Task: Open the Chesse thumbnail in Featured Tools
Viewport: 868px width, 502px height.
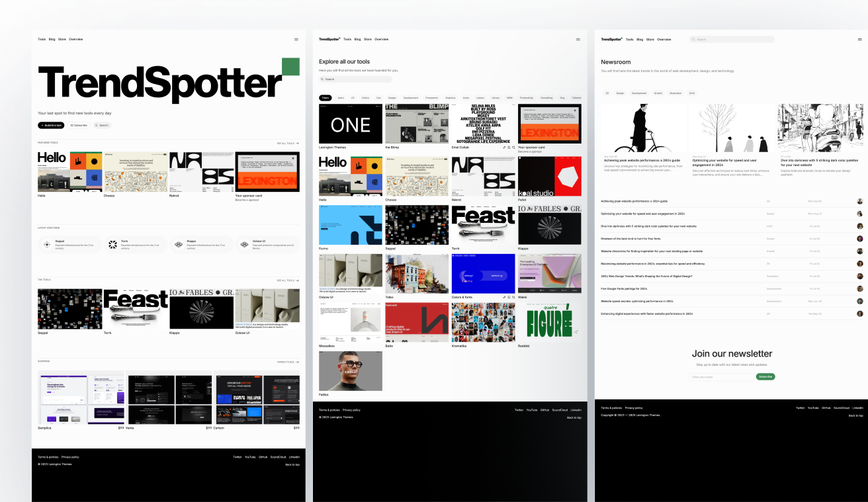Action: click(x=136, y=172)
